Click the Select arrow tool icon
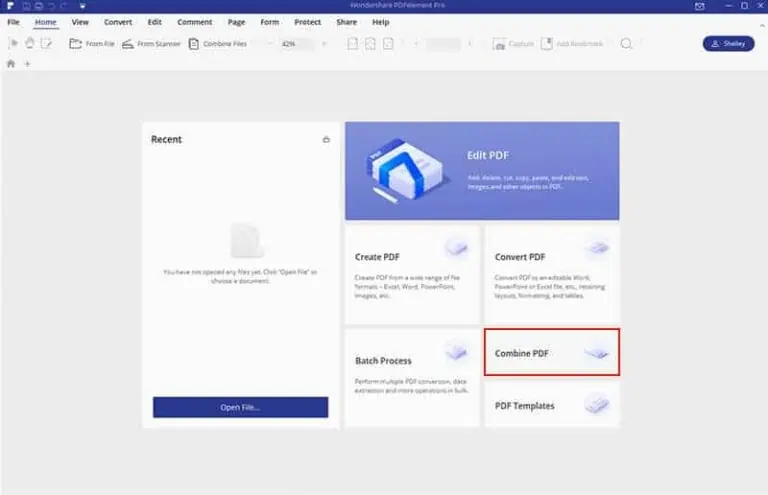 pyautogui.click(x=14, y=43)
